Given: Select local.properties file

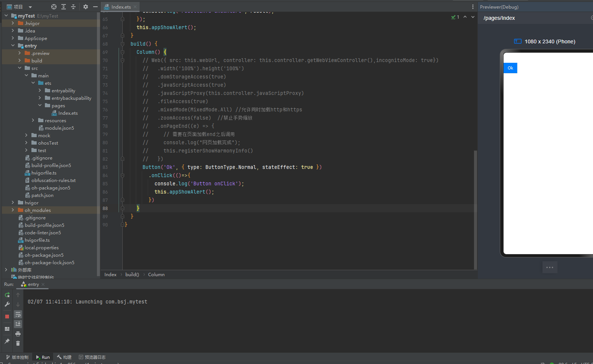Looking at the screenshot, I should [38, 247].
